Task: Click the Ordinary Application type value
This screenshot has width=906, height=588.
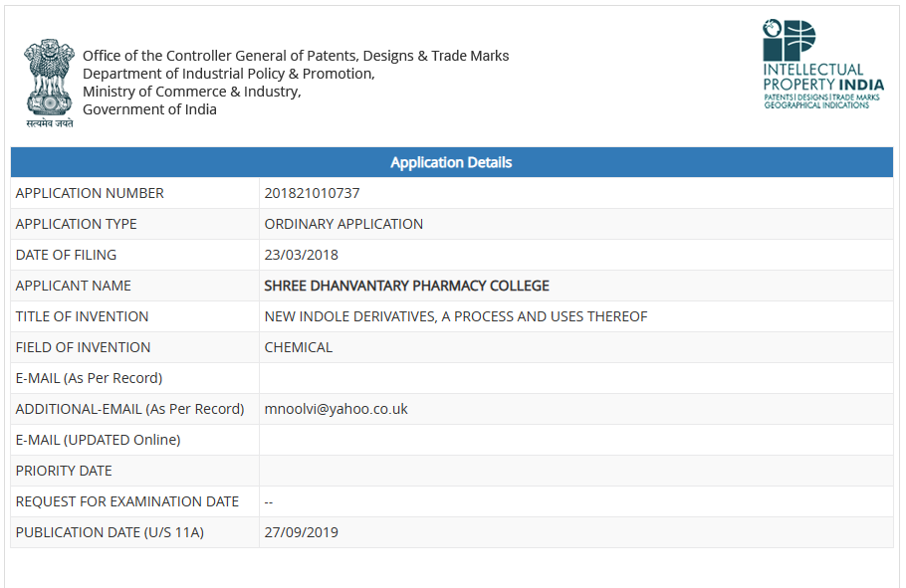Action: pyautogui.click(x=343, y=224)
